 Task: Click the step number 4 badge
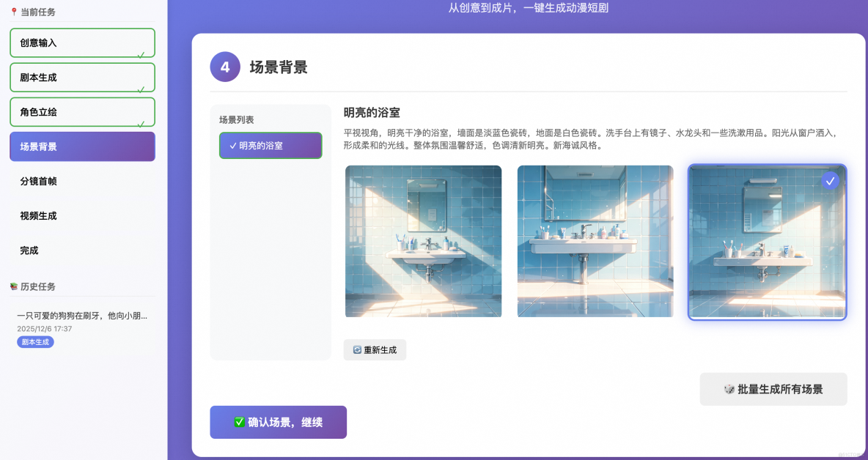[225, 67]
